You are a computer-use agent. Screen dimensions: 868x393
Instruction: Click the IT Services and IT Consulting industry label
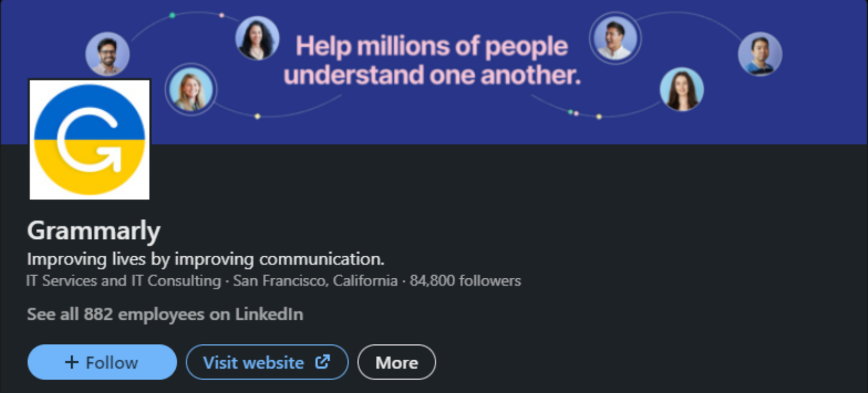coord(122,281)
